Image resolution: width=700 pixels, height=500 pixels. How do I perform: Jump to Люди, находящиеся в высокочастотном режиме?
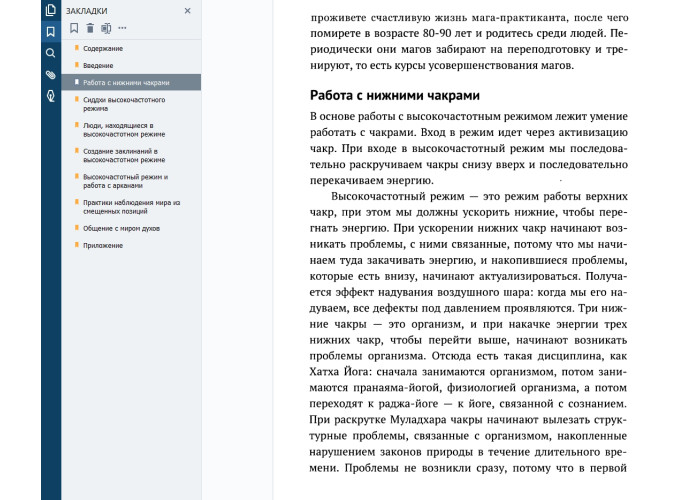point(123,130)
